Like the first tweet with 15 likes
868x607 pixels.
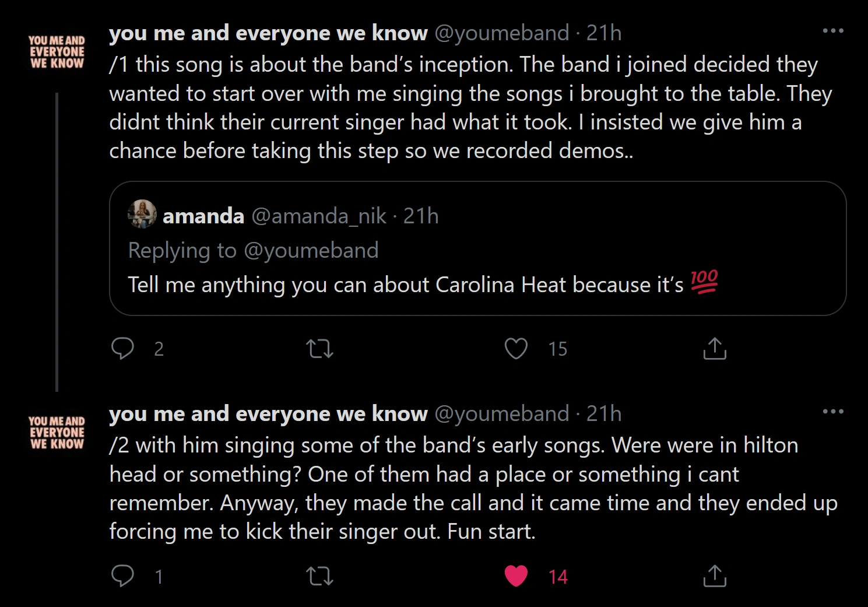(516, 349)
